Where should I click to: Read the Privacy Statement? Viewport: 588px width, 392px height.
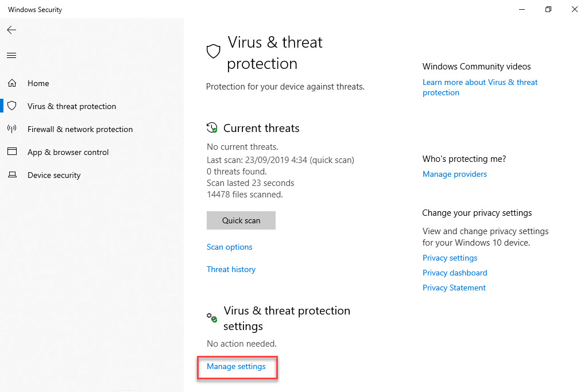coord(454,288)
